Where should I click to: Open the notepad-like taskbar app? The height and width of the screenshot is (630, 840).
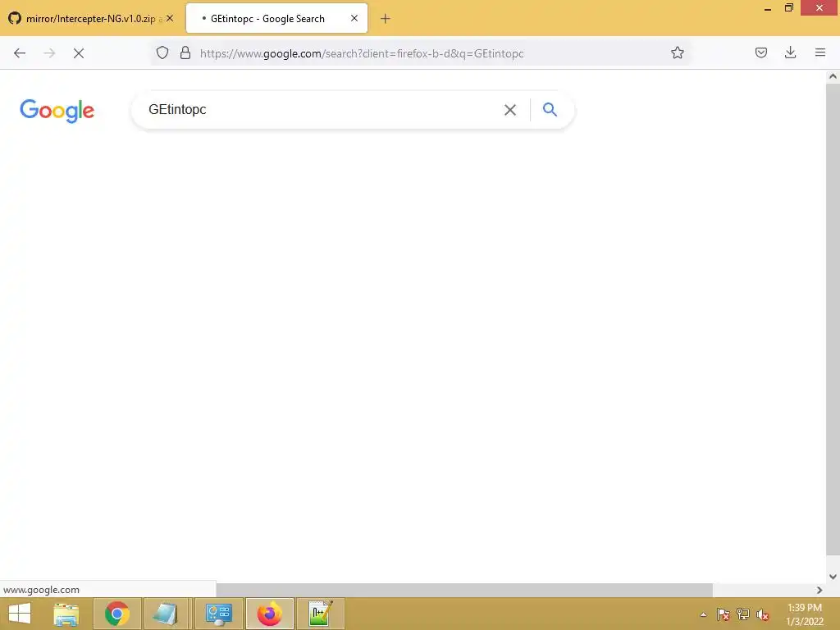(166, 614)
